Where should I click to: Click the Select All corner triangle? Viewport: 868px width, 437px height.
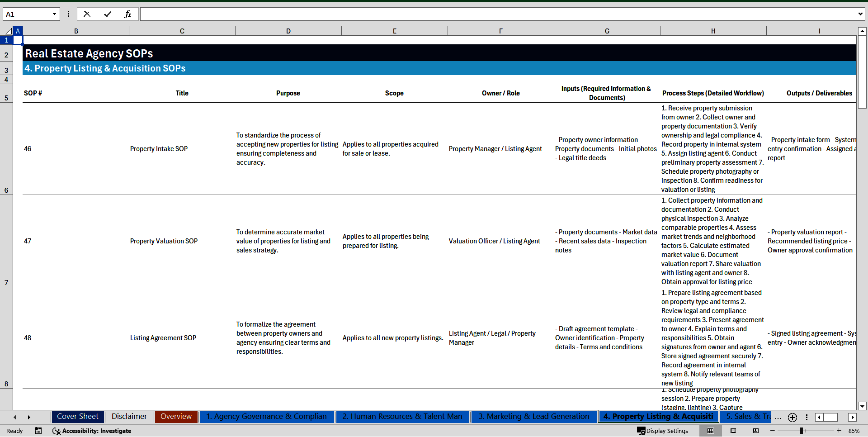(8, 31)
